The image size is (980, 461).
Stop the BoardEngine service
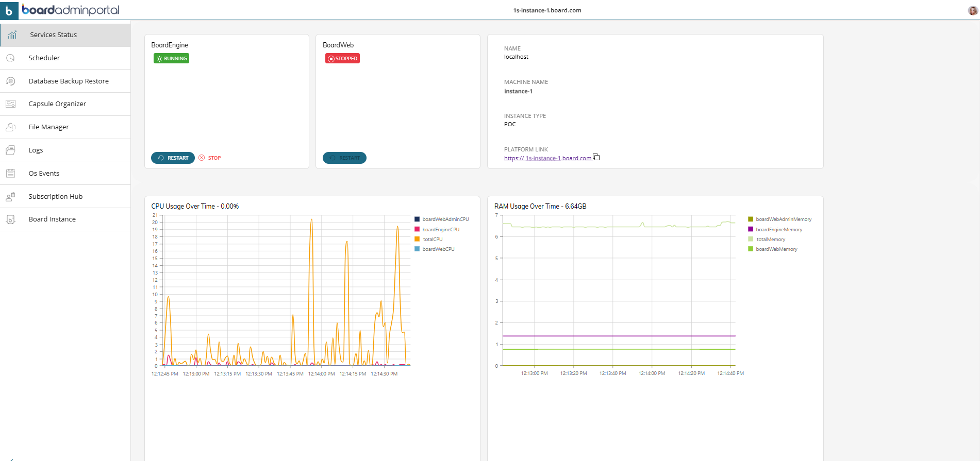click(x=210, y=158)
